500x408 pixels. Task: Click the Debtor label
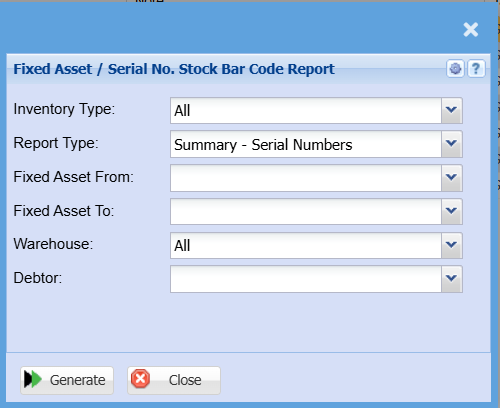(38, 278)
